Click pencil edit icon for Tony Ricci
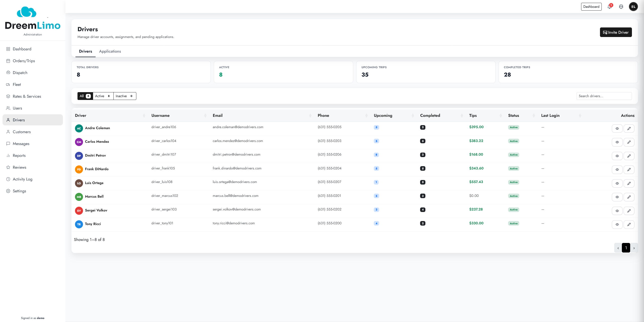This screenshot has width=644, height=322. pos(629,225)
